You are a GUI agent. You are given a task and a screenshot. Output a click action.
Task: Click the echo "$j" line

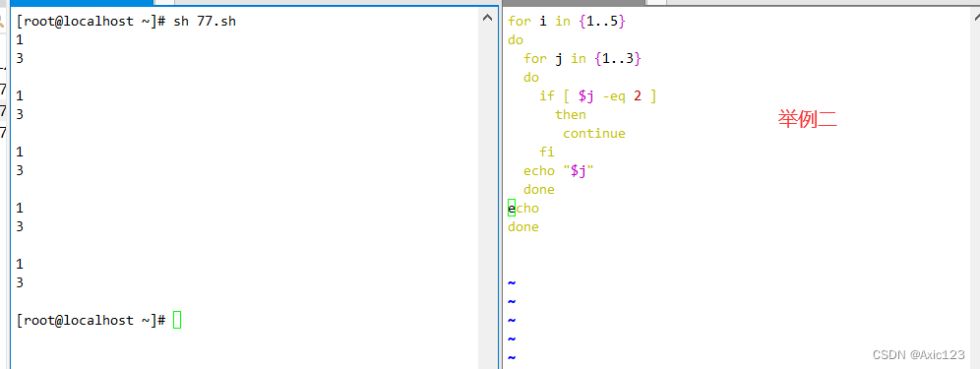pos(558,171)
